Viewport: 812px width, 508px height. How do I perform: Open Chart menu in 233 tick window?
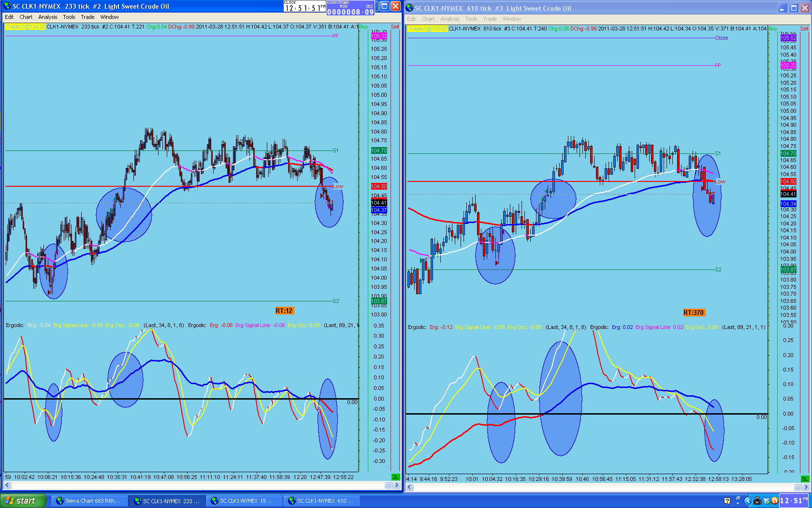[26, 17]
